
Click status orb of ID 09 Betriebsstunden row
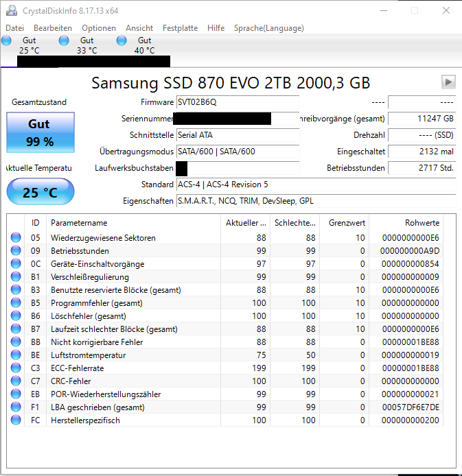(x=16, y=250)
